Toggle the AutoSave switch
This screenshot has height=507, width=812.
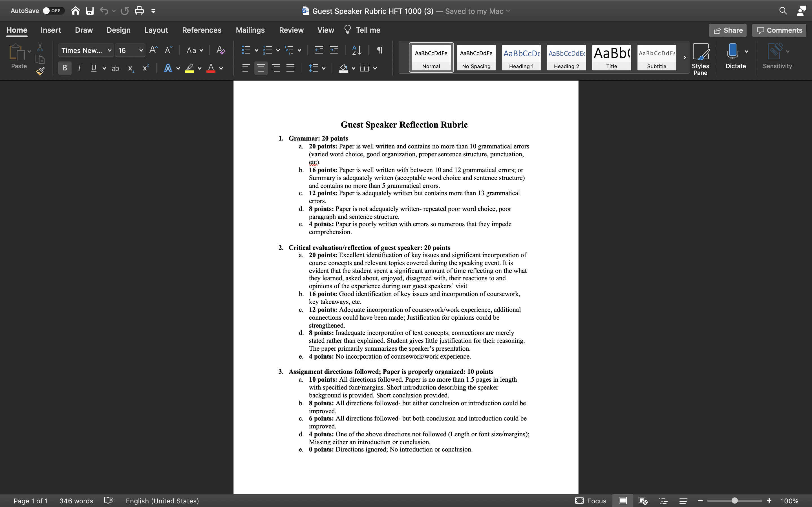click(x=52, y=11)
